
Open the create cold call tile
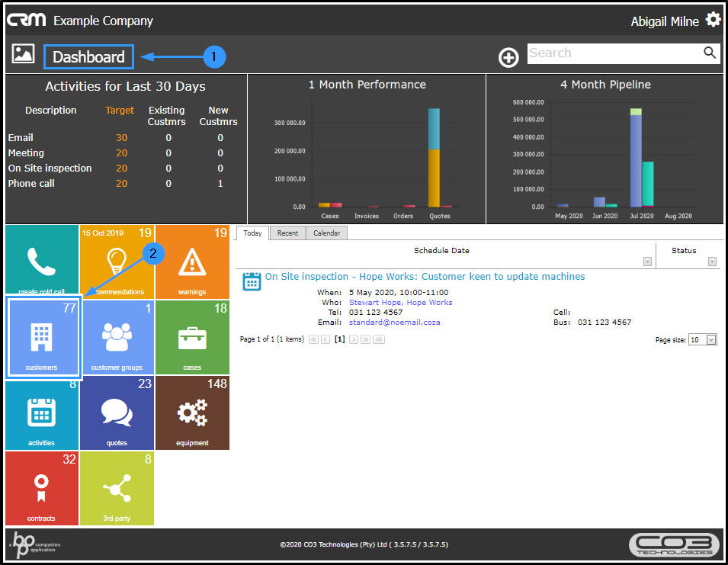[42, 262]
